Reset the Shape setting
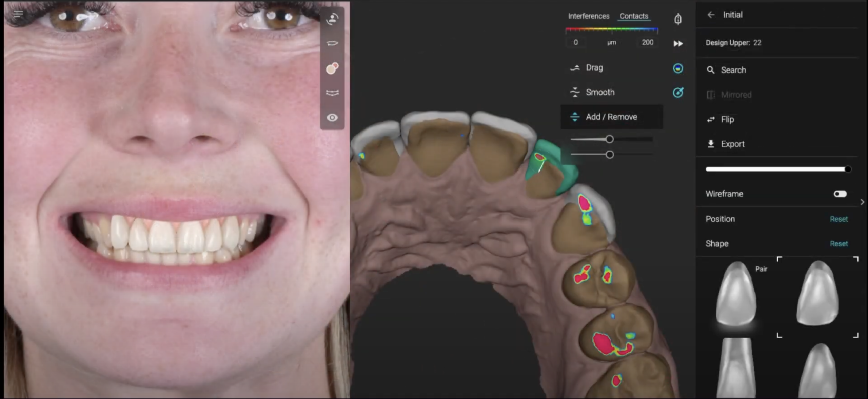Image resolution: width=868 pixels, height=399 pixels. tap(839, 244)
